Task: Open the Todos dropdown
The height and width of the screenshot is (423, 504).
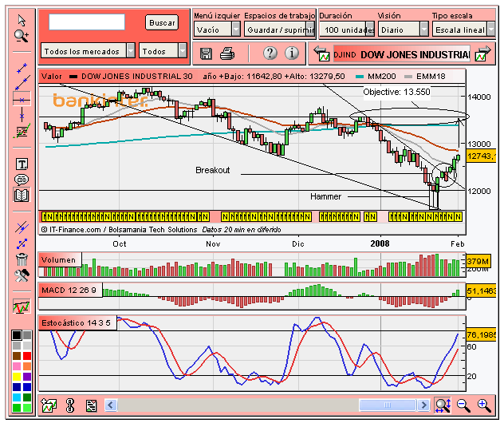Action: [163, 51]
